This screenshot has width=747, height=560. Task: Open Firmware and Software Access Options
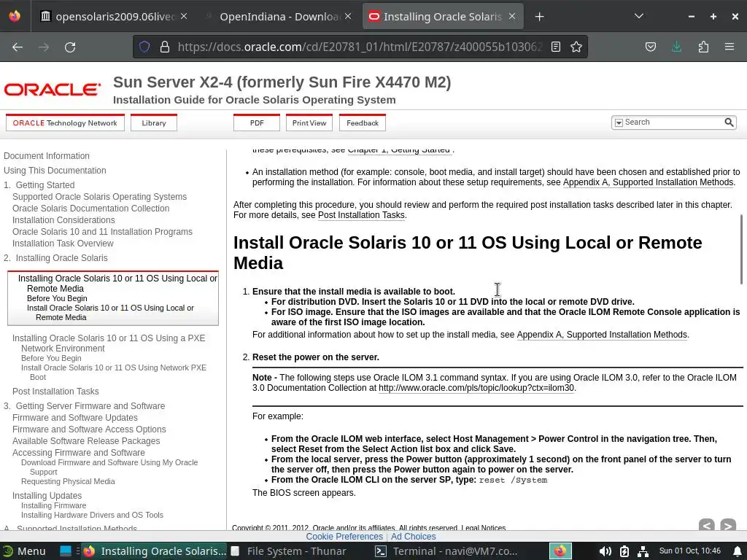(89, 429)
